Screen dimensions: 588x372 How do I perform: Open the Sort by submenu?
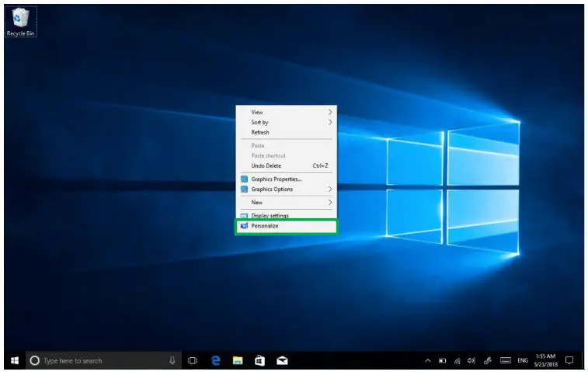click(x=286, y=122)
